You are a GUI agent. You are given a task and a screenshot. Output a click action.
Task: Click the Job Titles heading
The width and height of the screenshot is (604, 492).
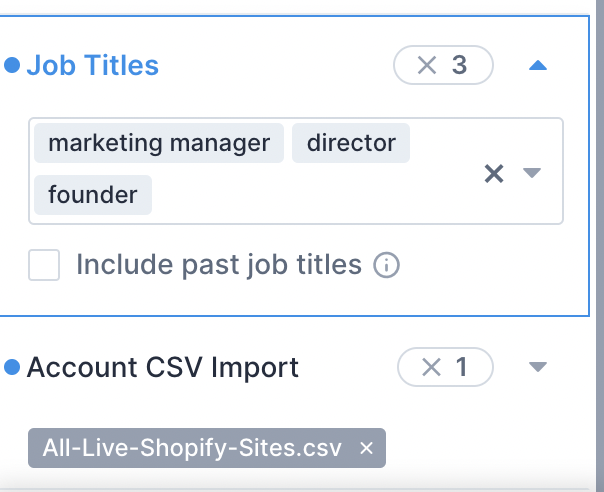[92, 65]
